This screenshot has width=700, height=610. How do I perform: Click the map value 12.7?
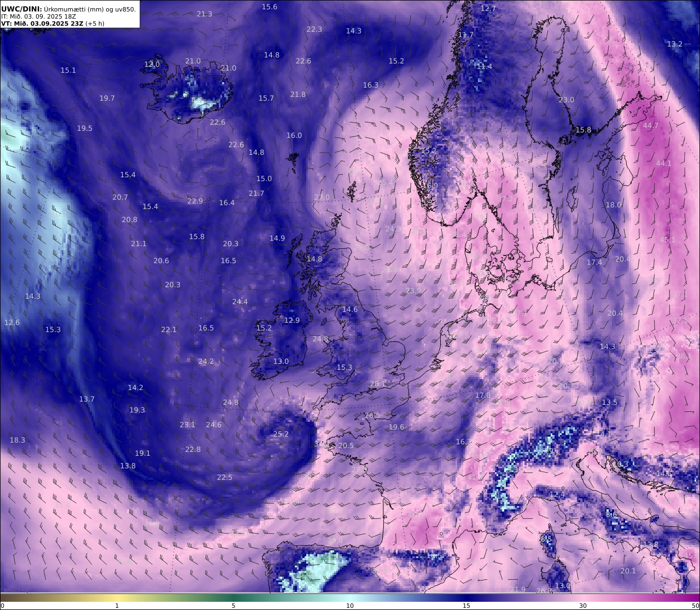(488, 8)
